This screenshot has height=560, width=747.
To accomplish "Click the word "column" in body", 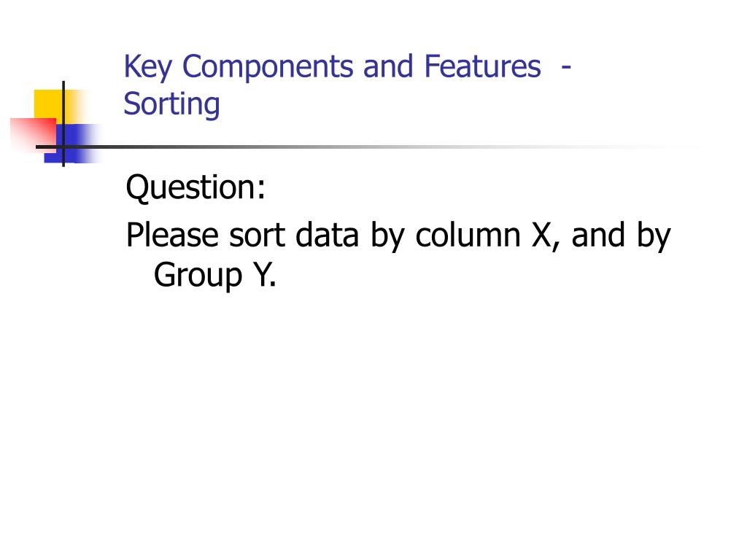I will (468, 235).
